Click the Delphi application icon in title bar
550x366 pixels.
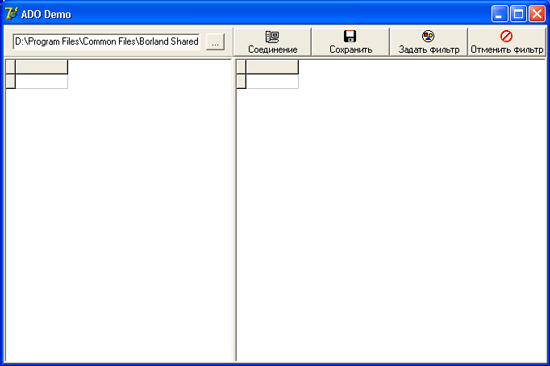point(11,14)
